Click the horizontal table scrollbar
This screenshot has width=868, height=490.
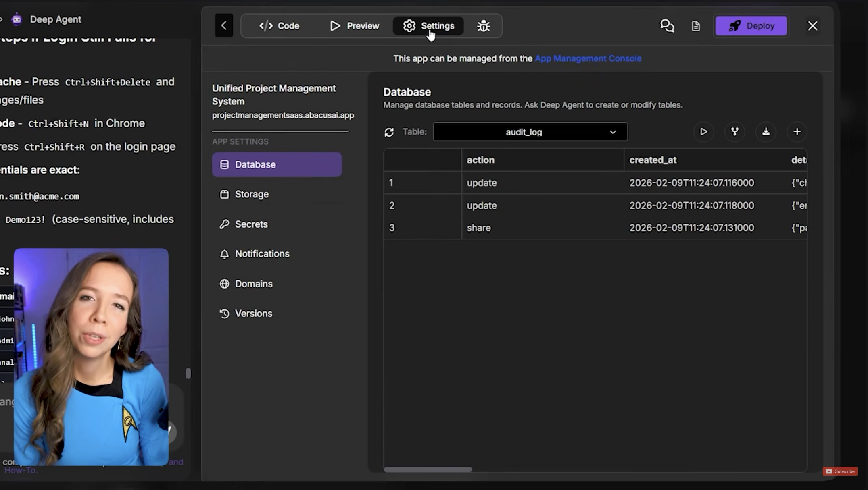[x=428, y=469]
